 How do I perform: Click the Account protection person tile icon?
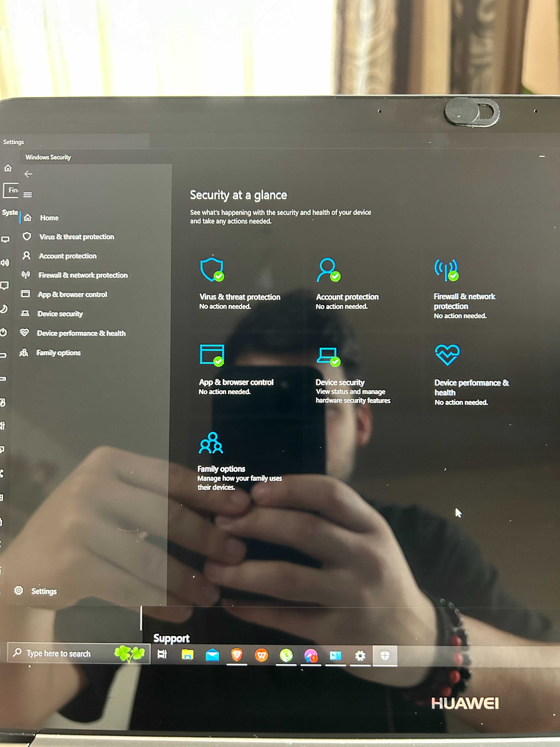(329, 270)
